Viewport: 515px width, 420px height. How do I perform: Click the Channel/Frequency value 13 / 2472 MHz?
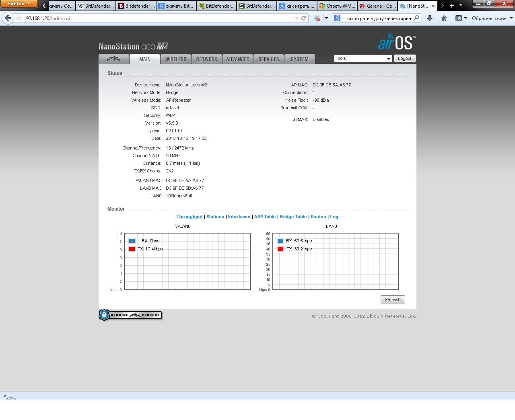(x=180, y=148)
